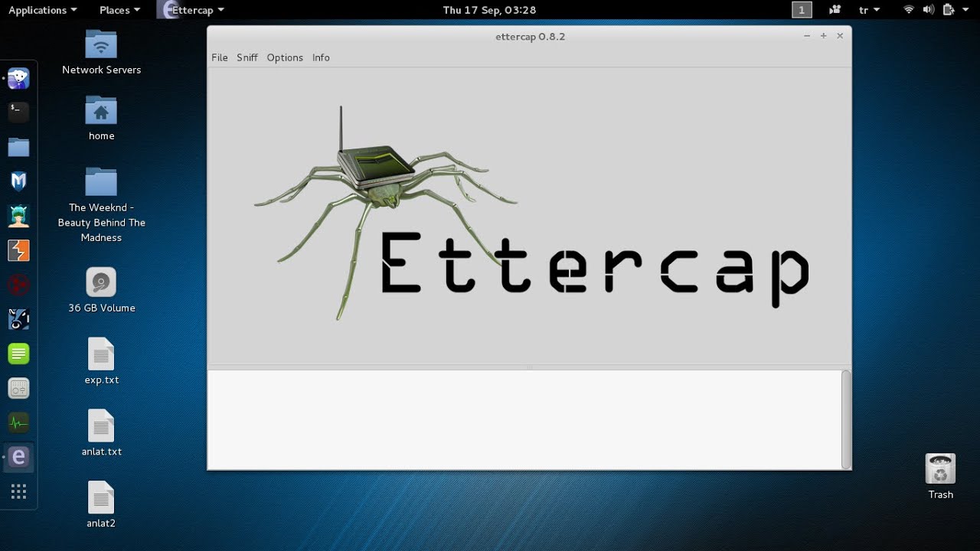This screenshot has height=551, width=980.
Task: Launch BeEF icon in the dock
Action: coord(18,319)
